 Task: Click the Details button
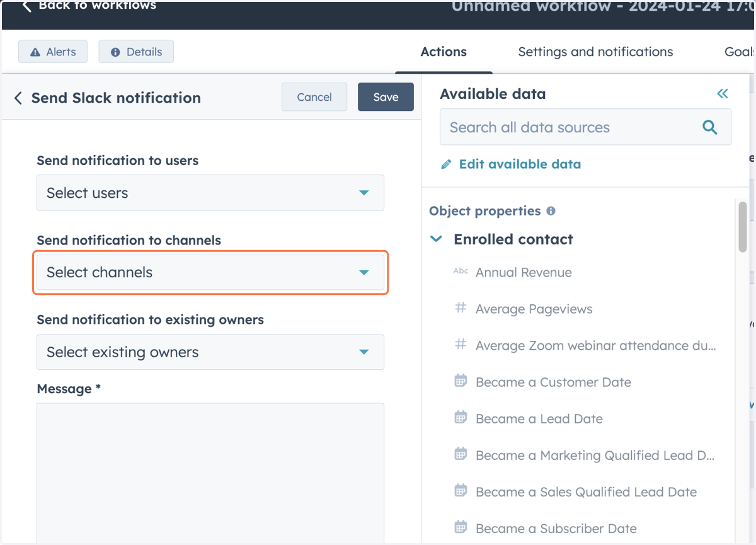tap(136, 52)
